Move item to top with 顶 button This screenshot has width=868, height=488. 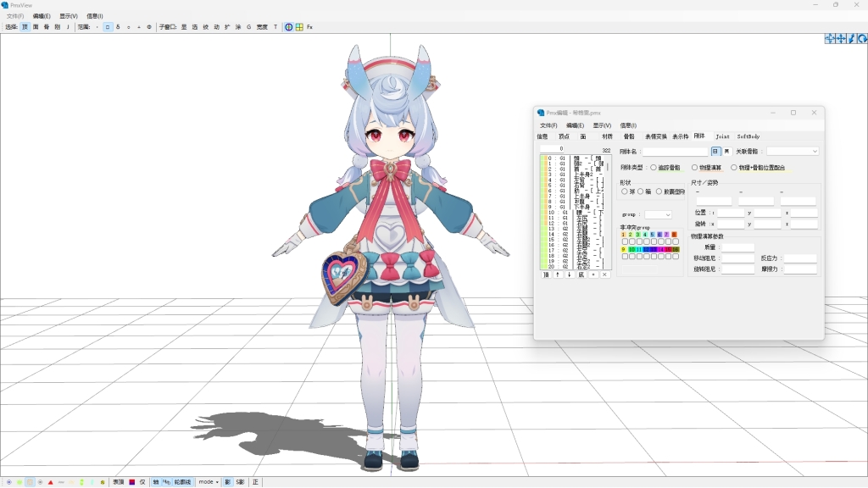[546, 274]
